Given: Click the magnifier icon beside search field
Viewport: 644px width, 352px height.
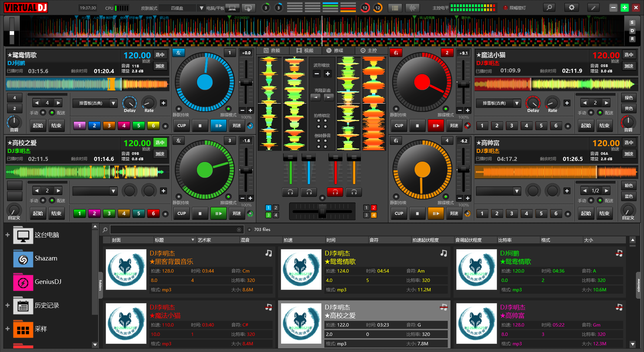Looking at the screenshot, I should [105, 230].
